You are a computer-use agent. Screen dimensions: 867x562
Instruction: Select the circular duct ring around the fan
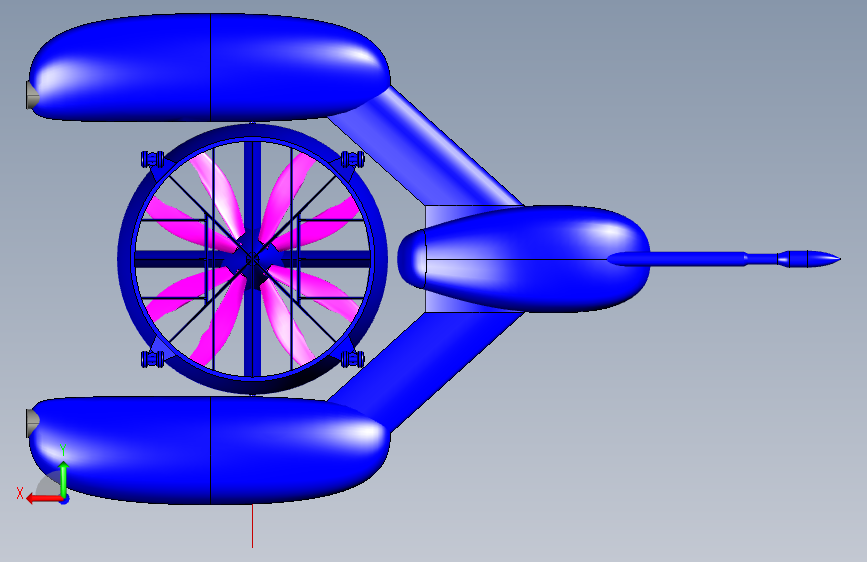[x=126, y=259]
